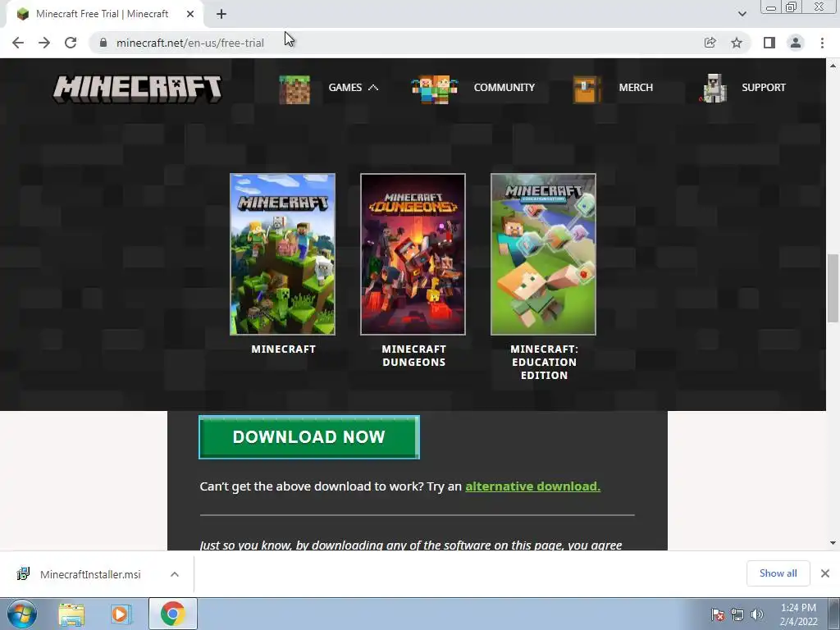This screenshot has height=630, width=840.
Task: Open Chrome side panel
Action: point(769,43)
